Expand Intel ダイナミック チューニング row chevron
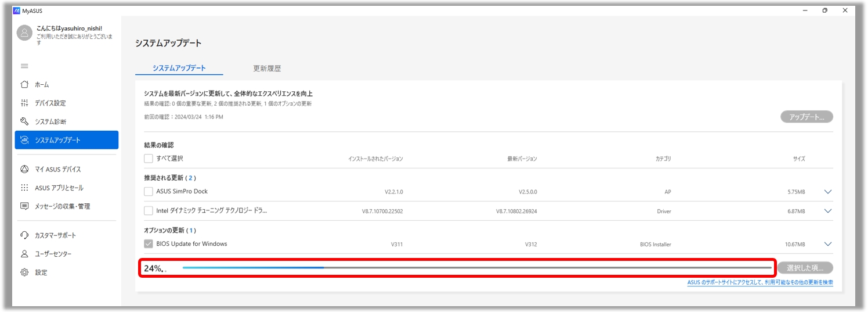The height and width of the screenshot is (312, 868). [828, 211]
